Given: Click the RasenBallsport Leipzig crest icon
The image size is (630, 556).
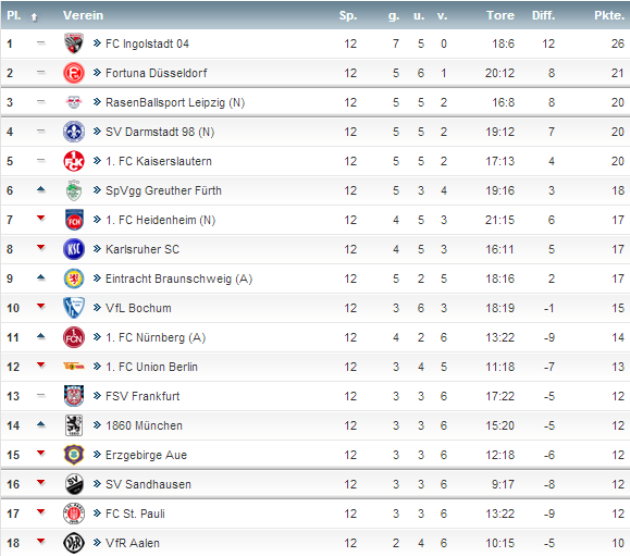Looking at the screenshot, I should pos(73,102).
